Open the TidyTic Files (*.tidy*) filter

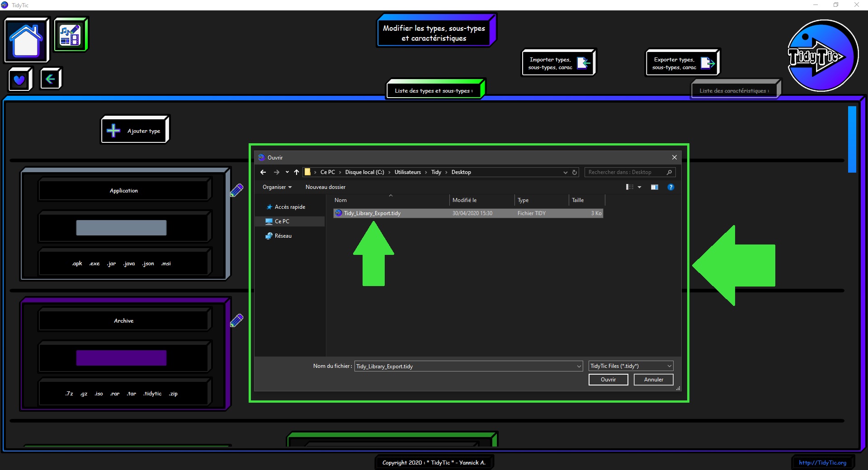point(631,366)
